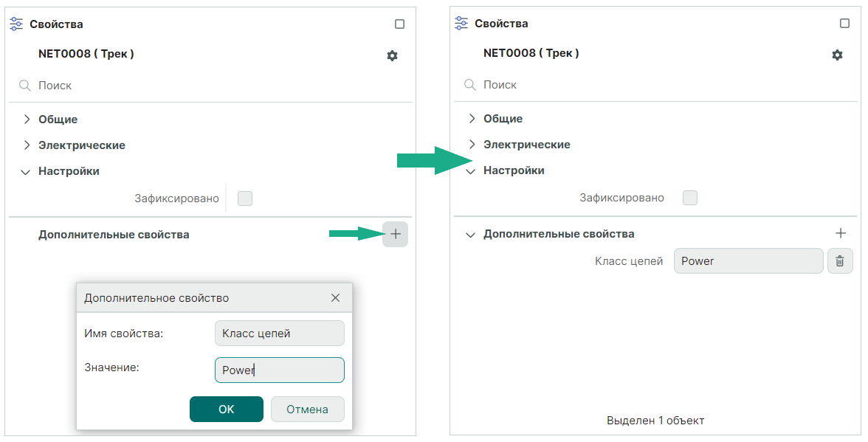This screenshot has height=442, width=868.
Task: Toggle the Зафиксировано checkbox in the right panel
Action: 690,198
